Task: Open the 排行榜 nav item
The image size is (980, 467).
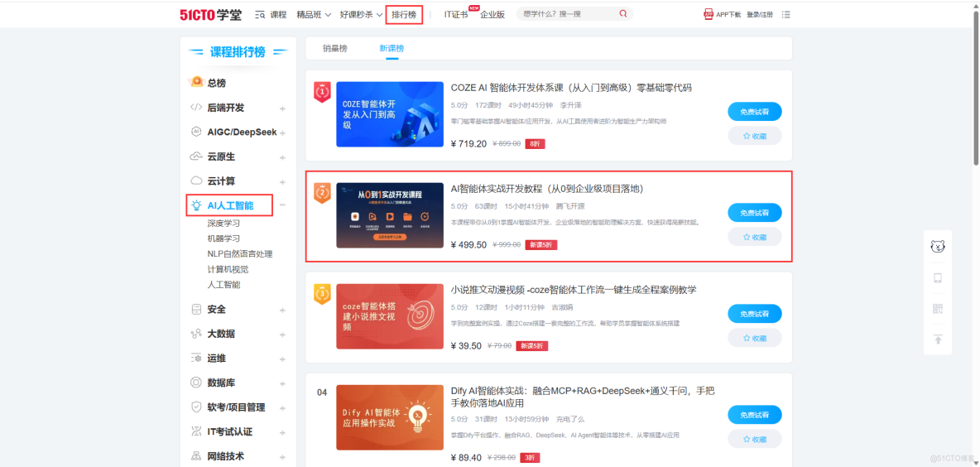Action: pyautogui.click(x=404, y=14)
